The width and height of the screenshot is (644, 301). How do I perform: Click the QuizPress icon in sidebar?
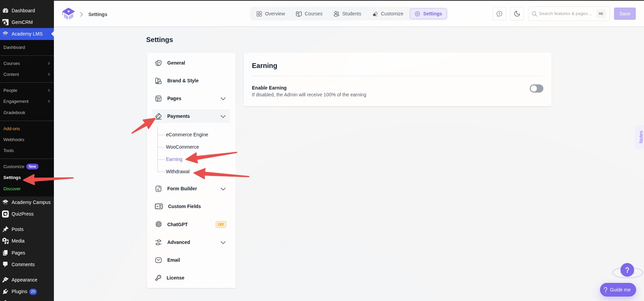(5, 214)
